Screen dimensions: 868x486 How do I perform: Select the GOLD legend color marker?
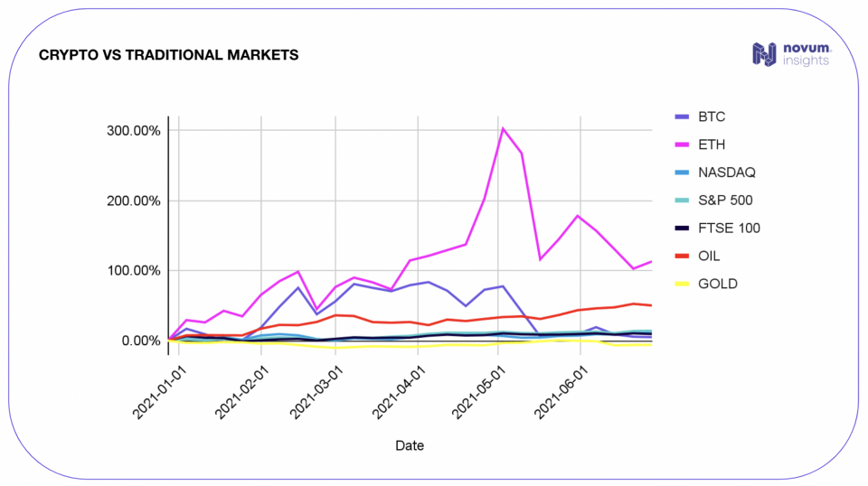point(683,285)
